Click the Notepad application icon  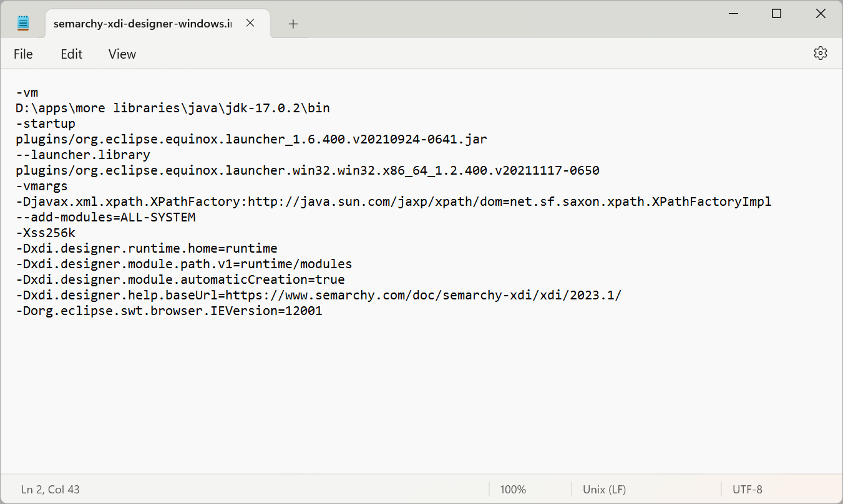click(x=23, y=22)
